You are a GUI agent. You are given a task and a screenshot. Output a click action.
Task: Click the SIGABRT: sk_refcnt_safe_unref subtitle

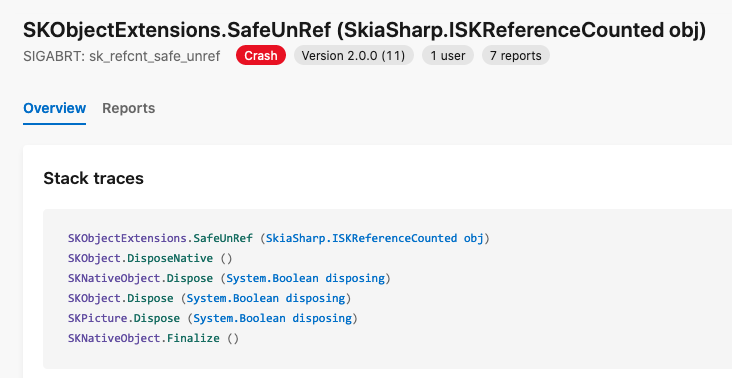coord(121,56)
